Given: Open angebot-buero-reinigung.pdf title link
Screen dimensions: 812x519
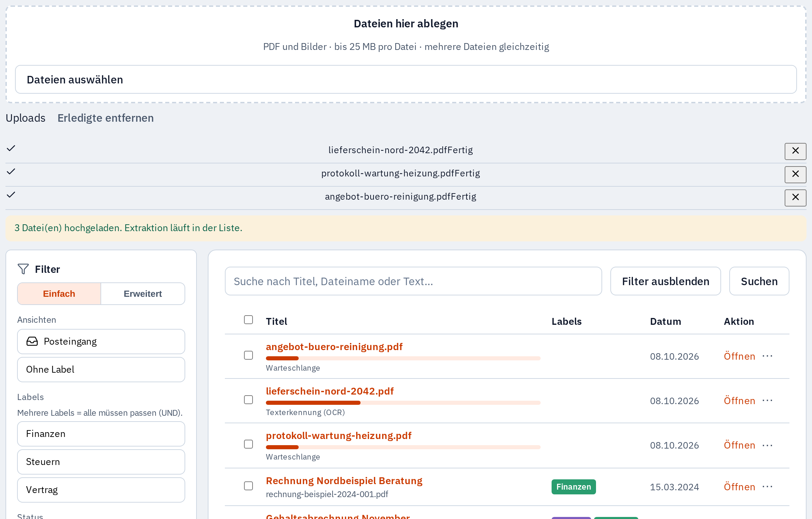Looking at the screenshot, I should tap(334, 347).
